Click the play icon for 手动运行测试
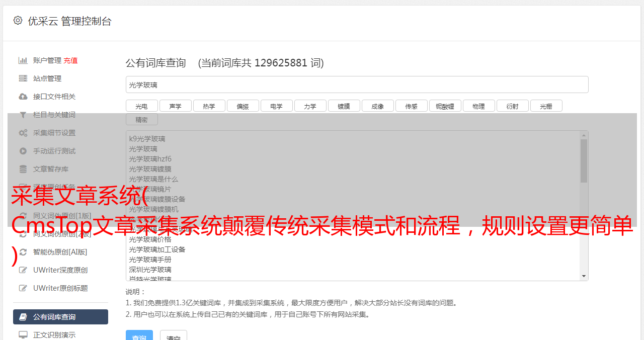The image size is (644, 340). coord(23,151)
